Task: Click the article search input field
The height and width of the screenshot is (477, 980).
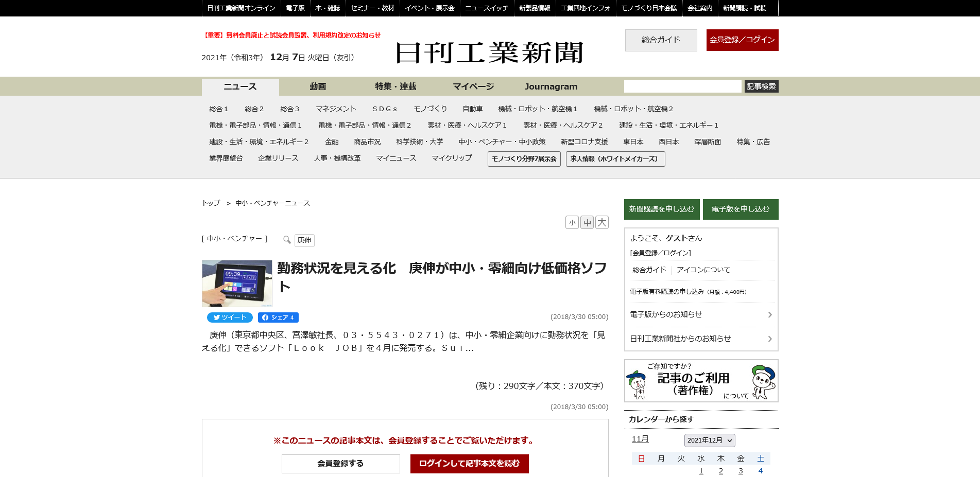Action: pos(682,86)
